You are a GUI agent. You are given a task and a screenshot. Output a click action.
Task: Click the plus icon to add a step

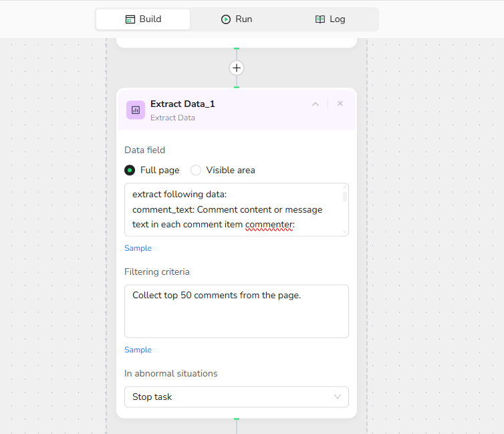(x=237, y=68)
